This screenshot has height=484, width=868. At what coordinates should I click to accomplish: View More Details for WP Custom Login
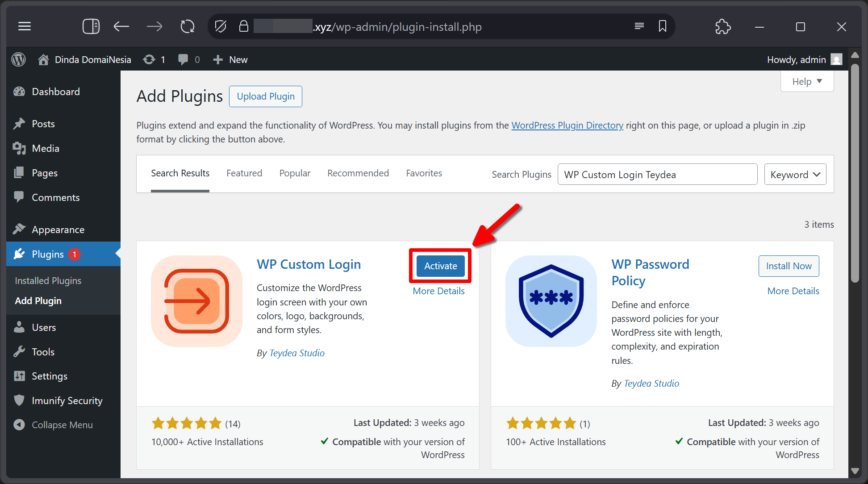click(x=438, y=291)
